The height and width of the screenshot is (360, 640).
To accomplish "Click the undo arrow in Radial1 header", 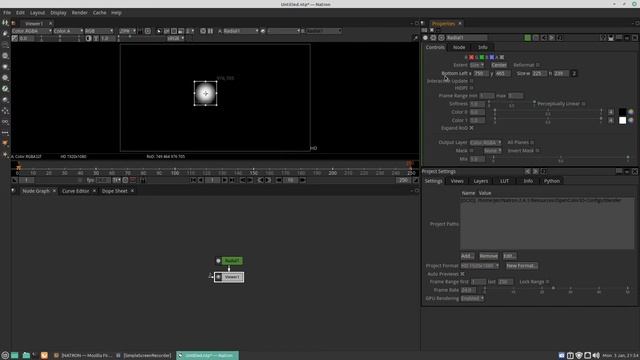I will tap(544, 38).
